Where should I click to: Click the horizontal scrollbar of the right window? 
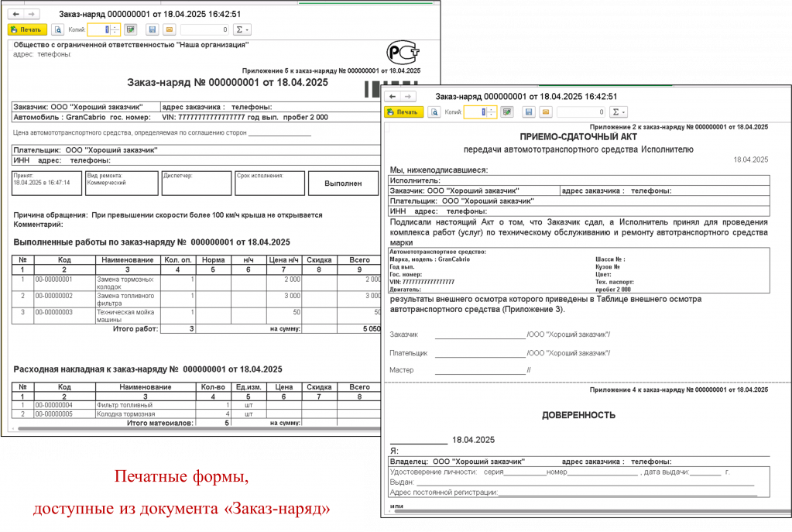click(592, 511)
